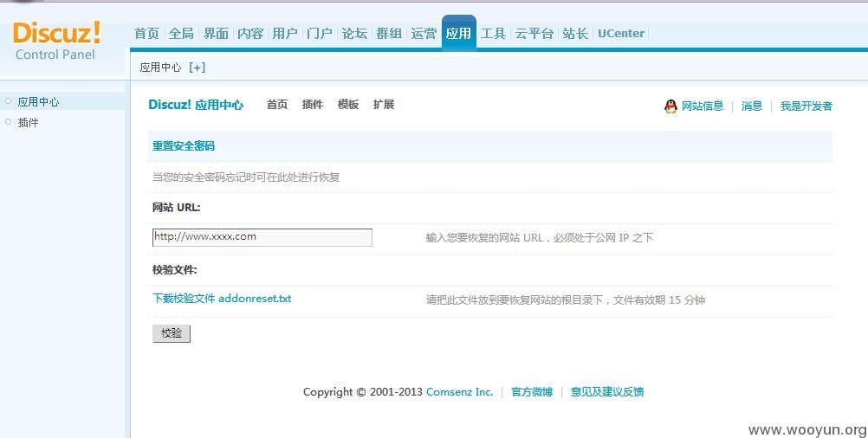
Task: Open the 网站信息 link
Action: pos(703,106)
